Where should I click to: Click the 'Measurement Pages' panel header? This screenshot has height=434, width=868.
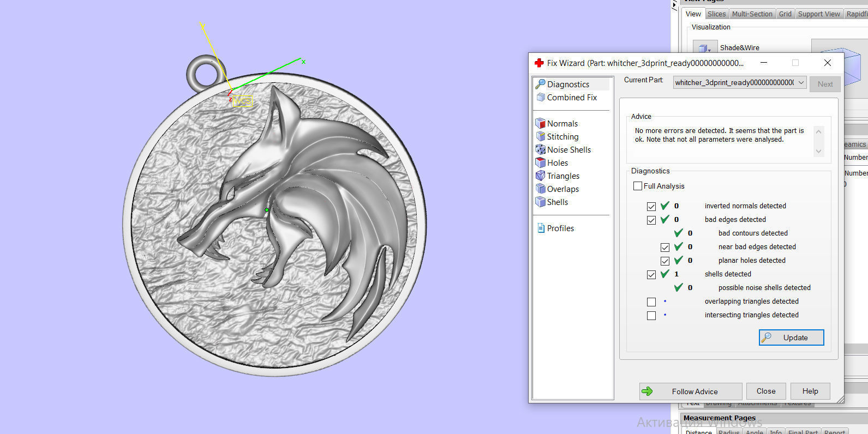point(720,418)
